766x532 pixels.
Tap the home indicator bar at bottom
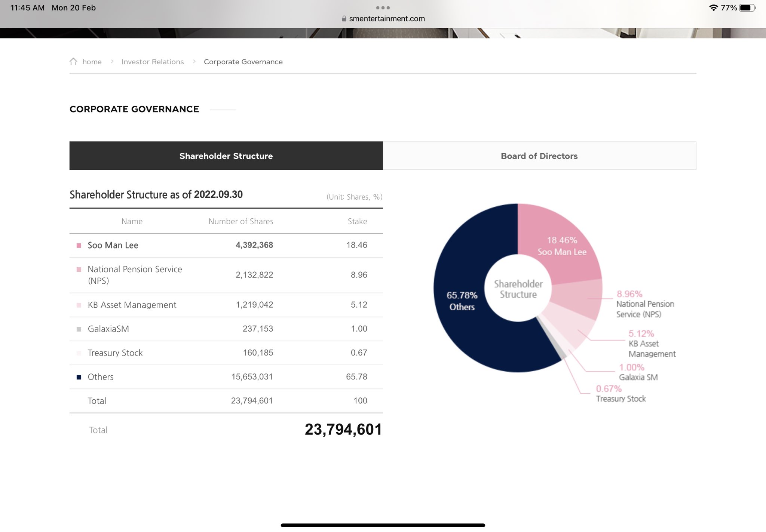click(x=383, y=525)
